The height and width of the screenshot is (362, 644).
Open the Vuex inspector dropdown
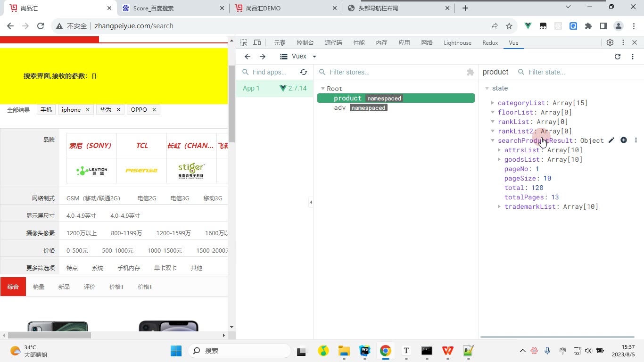pos(298,57)
